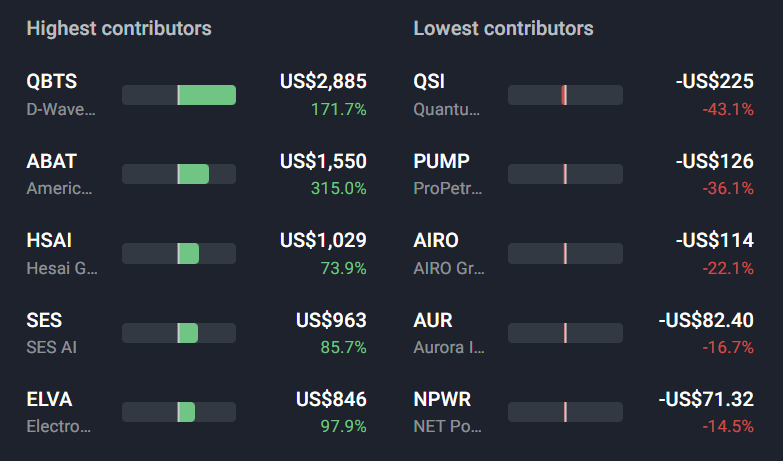Click the AIRO ticker label
The height and width of the screenshot is (461, 783).
click(x=436, y=241)
